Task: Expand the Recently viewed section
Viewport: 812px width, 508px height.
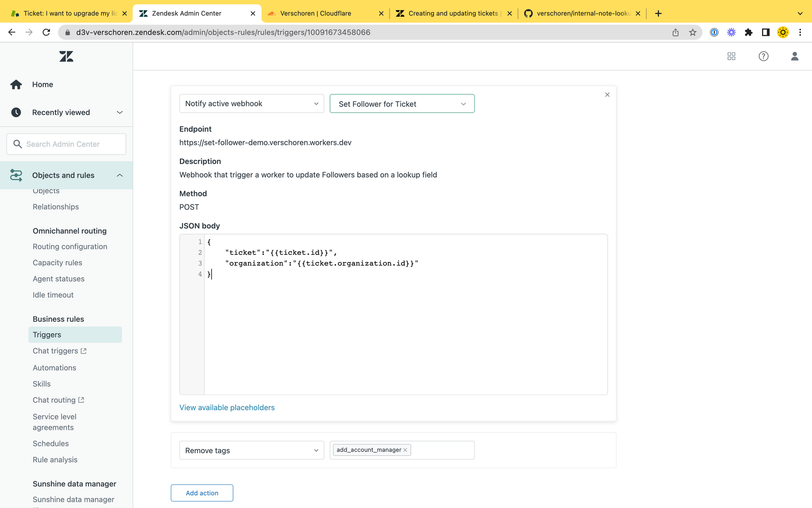Action: click(x=119, y=113)
